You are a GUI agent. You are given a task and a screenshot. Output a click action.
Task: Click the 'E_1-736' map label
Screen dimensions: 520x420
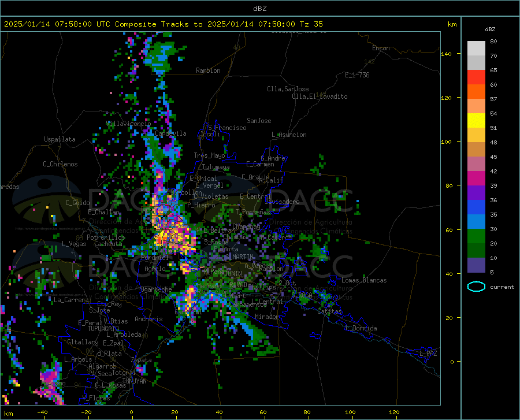click(x=357, y=75)
